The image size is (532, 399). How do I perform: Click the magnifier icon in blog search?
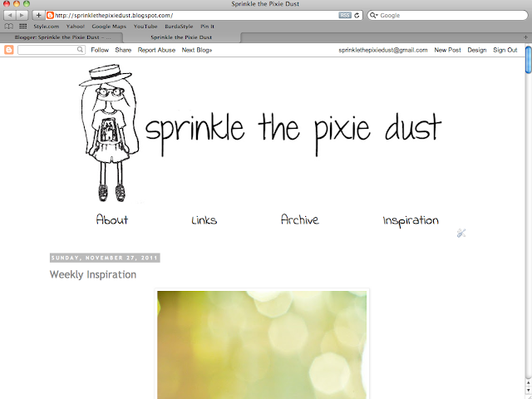click(x=80, y=50)
